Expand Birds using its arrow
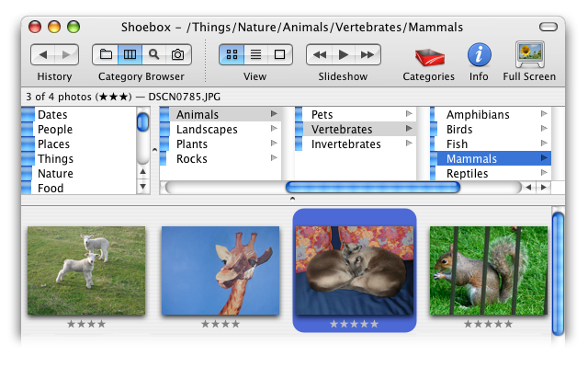The width and height of the screenshot is (588, 368). click(544, 129)
